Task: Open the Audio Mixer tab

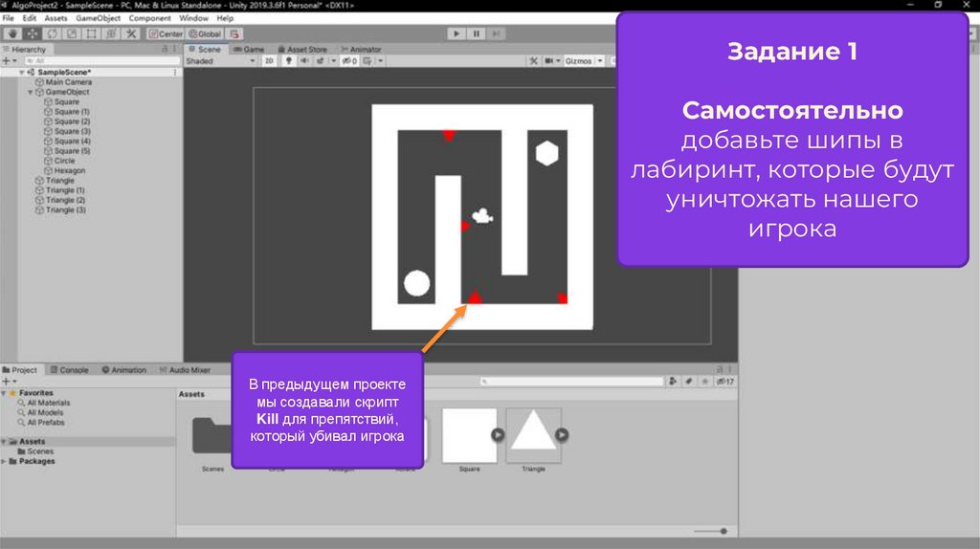Action: [x=185, y=370]
